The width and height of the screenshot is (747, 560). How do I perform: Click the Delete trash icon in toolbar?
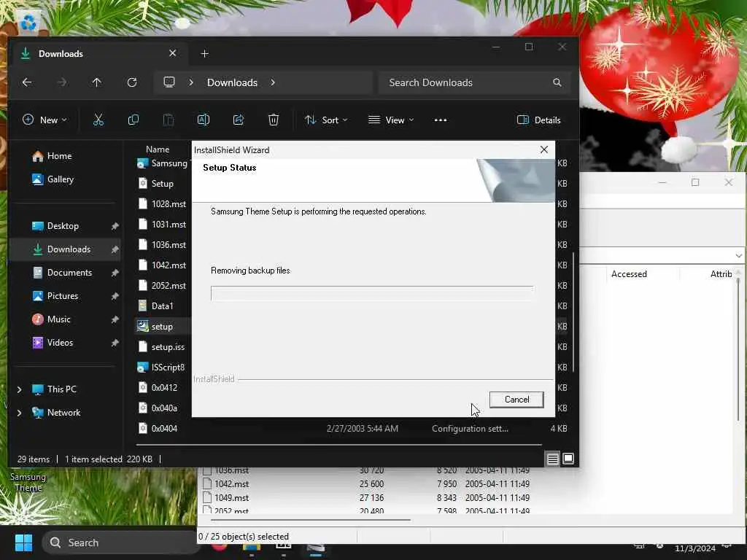[274, 120]
